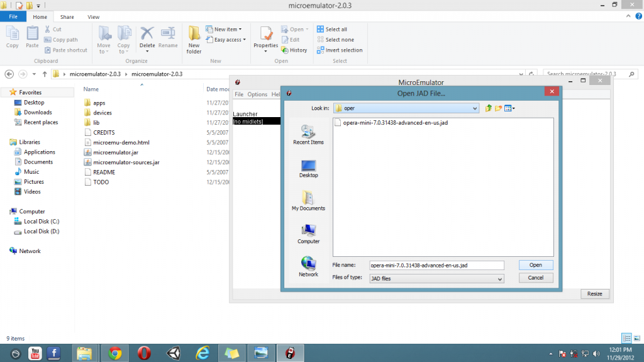644x362 pixels.
Task: Click the Network shortcut in dialog sidebar
Action: point(308,266)
